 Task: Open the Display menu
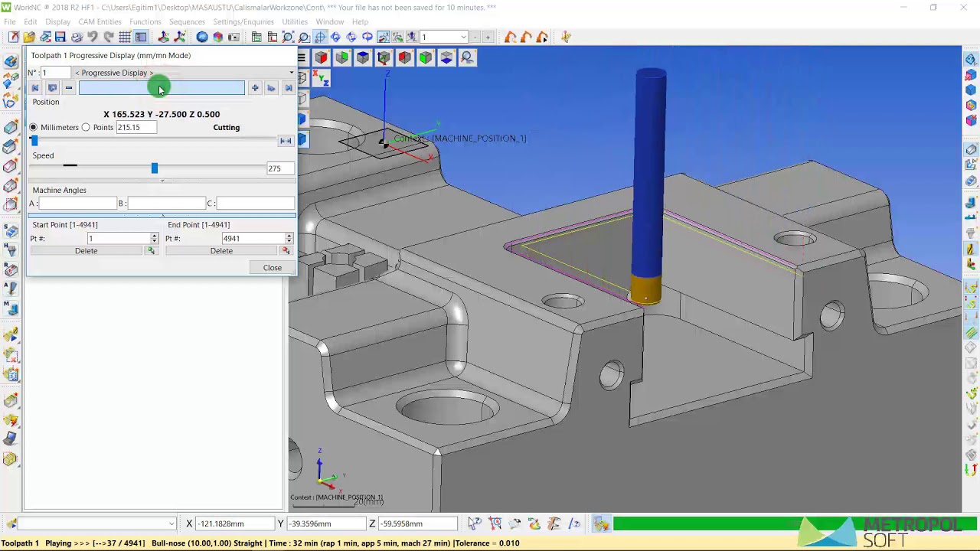57,21
